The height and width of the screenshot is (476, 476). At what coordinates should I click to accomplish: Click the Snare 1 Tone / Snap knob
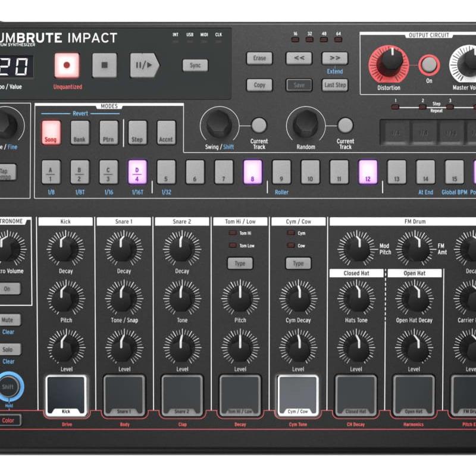[124, 297]
